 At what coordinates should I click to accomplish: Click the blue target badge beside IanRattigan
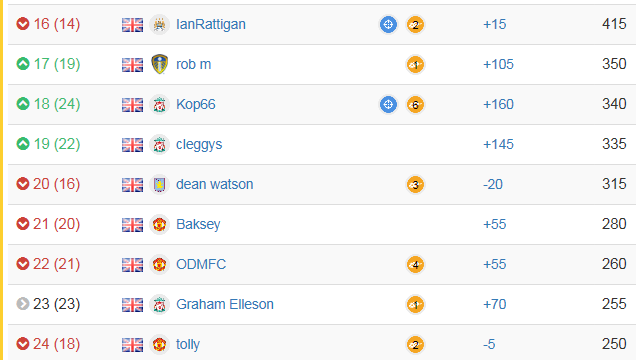388,24
